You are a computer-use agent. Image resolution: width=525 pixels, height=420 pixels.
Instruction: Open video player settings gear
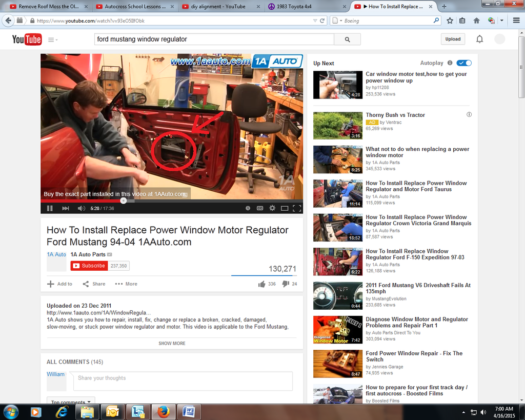click(x=272, y=208)
